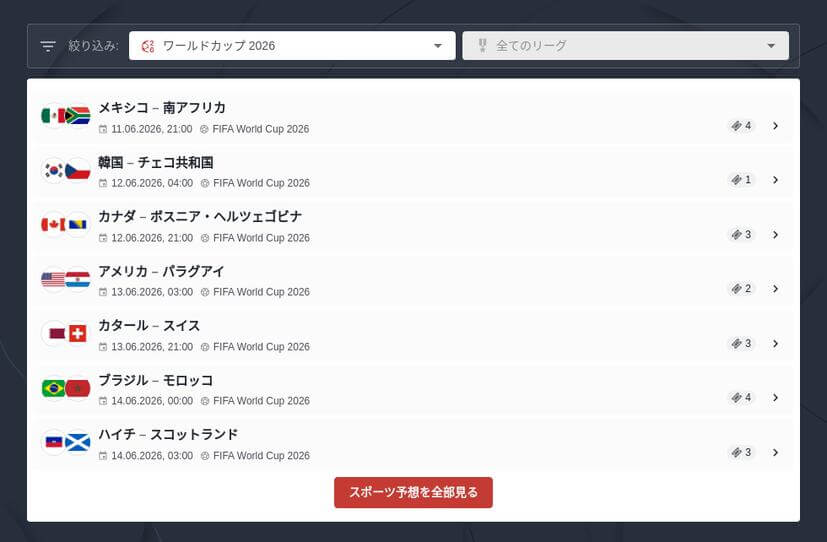
Task: Click the date 12.06.2026, 04:00
Action: coord(152,183)
